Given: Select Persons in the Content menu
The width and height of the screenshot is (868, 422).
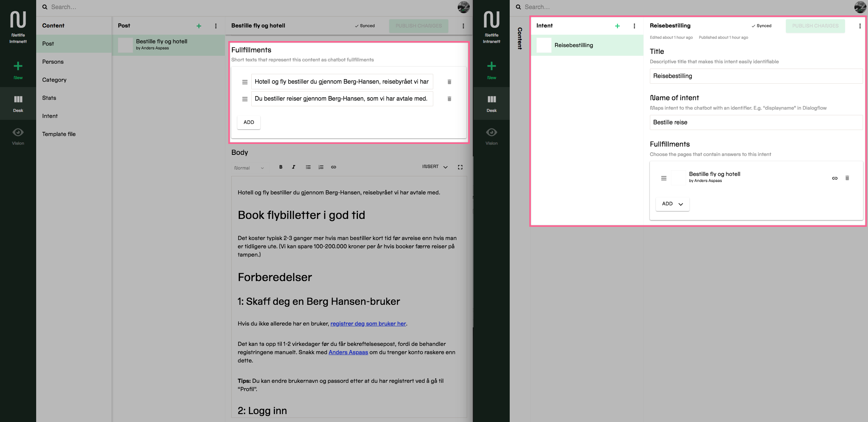Looking at the screenshot, I should point(53,62).
